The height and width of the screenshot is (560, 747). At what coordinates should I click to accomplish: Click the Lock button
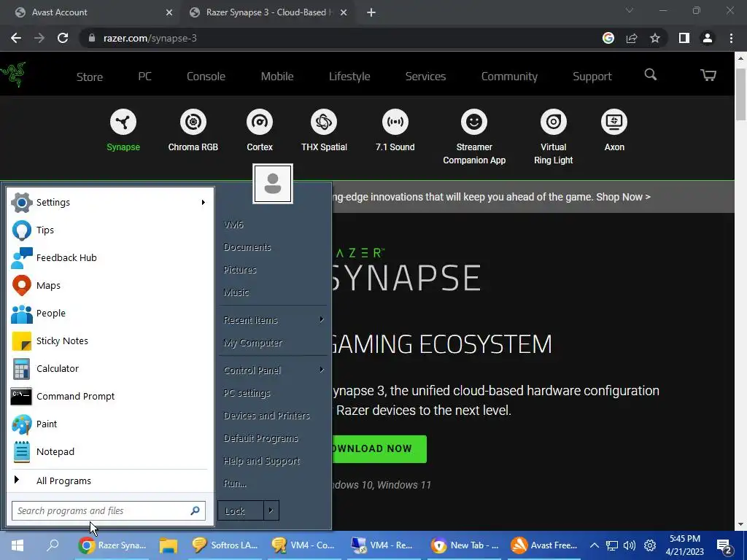click(x=241, y=510)
